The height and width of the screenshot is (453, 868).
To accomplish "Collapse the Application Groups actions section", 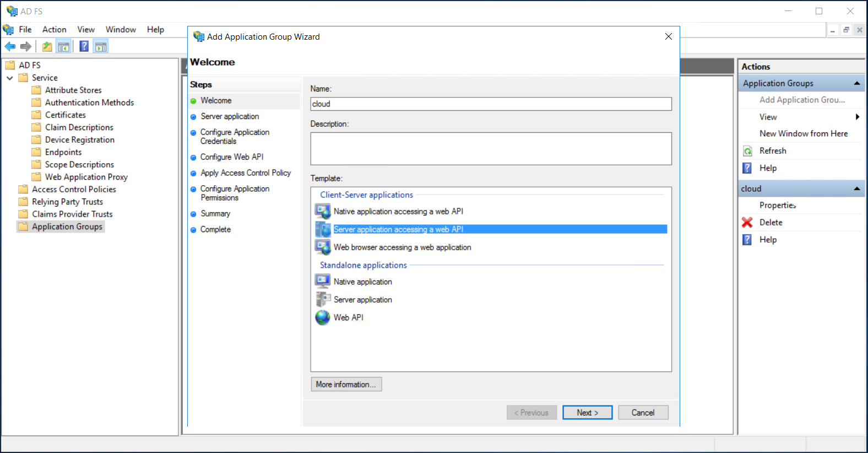I will pyautogui.click(x=856, y=83).
